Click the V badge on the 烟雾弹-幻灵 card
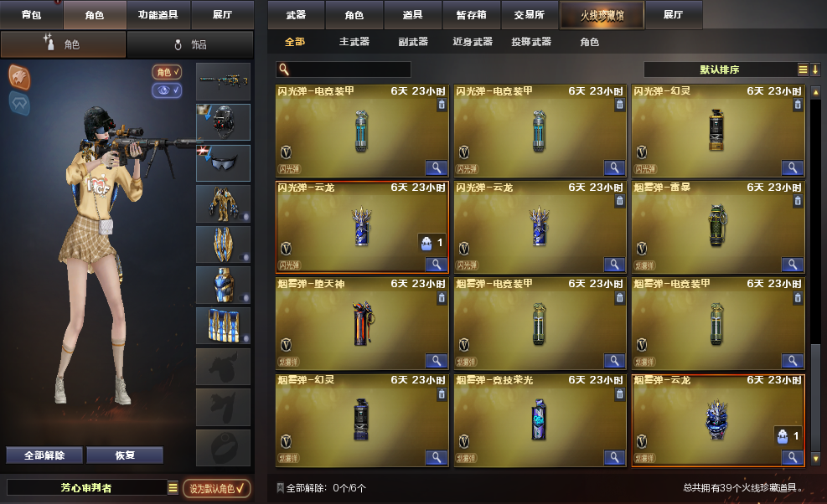 coord(286,441)
